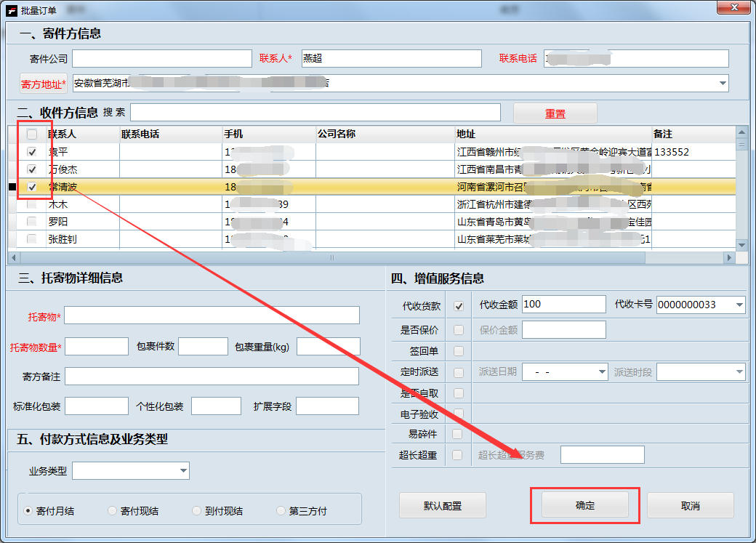Open the 代收卡号 dropdown
Image resolution: width=756 pixels, height=543 pixels.
pyautogui.click(x=740, y=304)
